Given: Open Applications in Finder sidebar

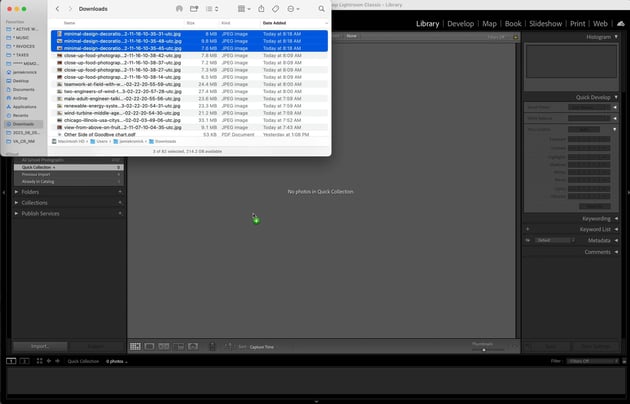Looking at the screenshot, I should pos(23,107).
